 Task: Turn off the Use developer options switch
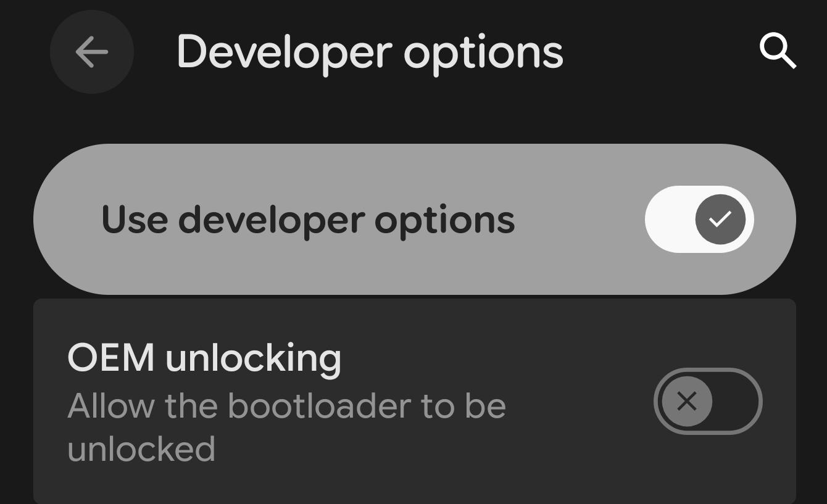(699, 219)
